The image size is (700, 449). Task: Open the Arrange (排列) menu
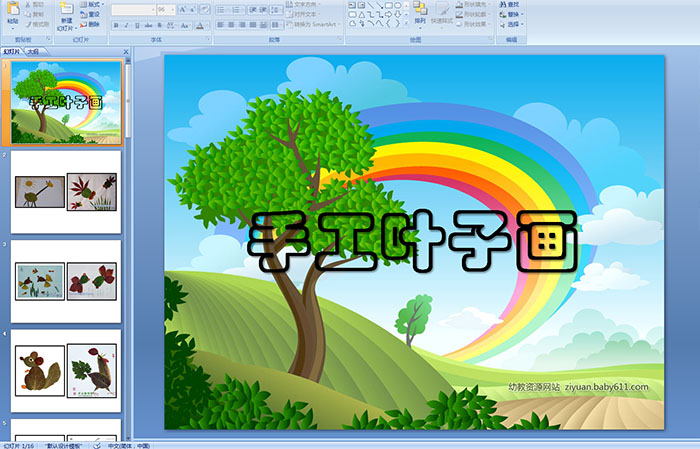pyautogui.click(x=420, y=13)
